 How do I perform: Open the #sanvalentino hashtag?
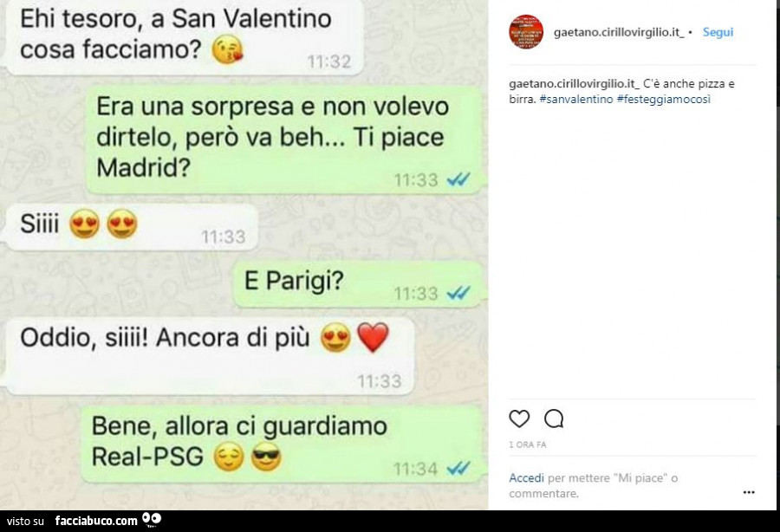point(576,99)
